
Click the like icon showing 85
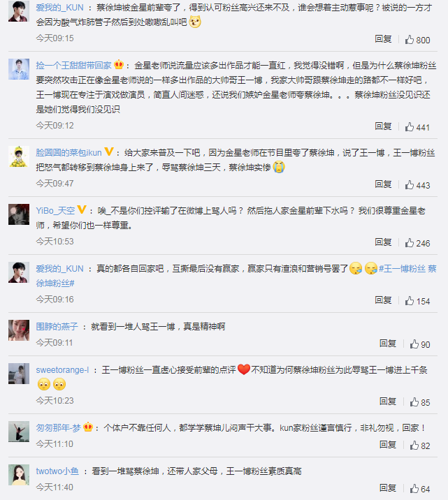pos(414,402)
